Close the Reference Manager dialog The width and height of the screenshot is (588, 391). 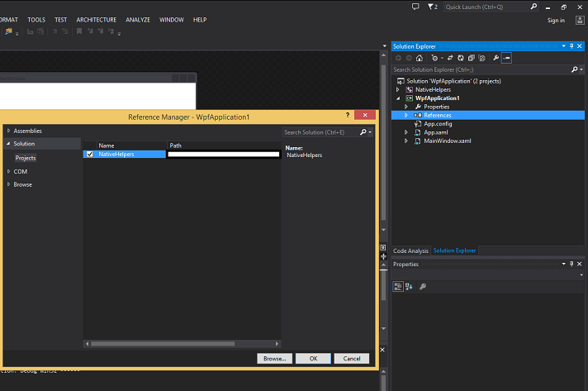(365, 115)
